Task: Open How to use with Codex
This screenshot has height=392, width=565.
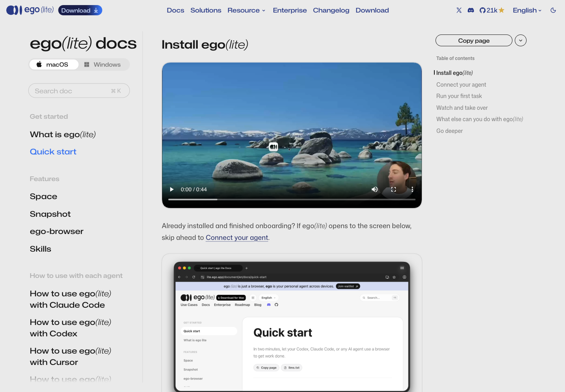Action: click(71, 328)
